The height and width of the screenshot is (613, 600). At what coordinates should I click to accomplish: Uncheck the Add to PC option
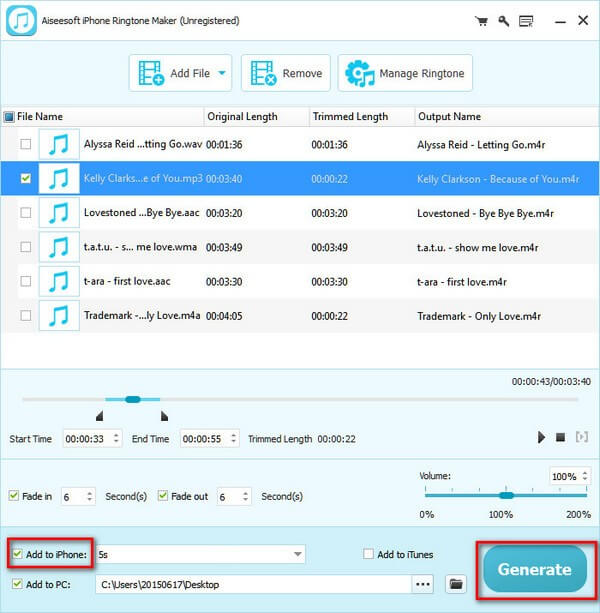pos(17,584)
